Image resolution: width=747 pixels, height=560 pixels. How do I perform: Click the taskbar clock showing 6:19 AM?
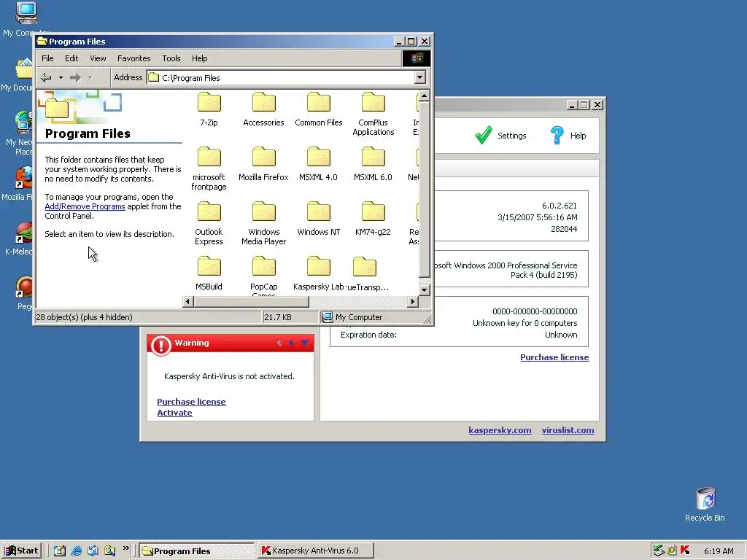[719, 551]
